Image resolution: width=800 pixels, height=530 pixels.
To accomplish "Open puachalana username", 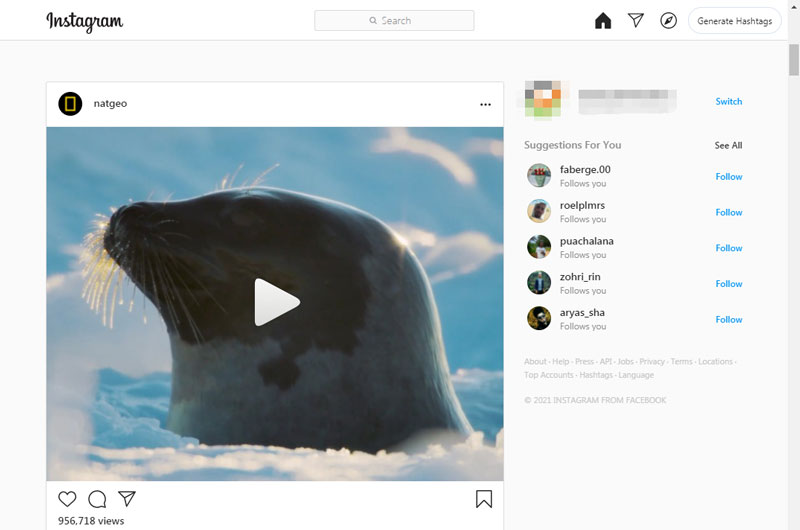I will (587, 241).
